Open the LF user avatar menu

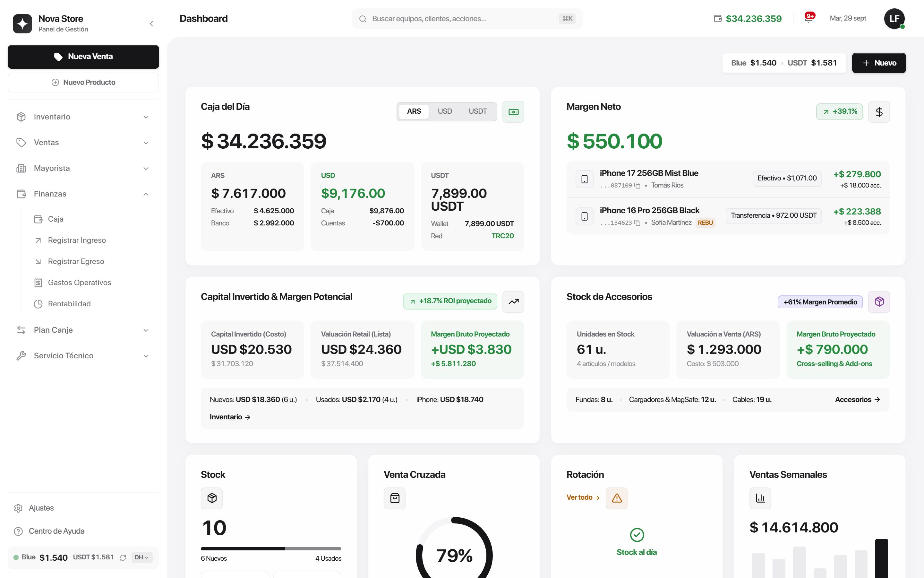point(894,18)
